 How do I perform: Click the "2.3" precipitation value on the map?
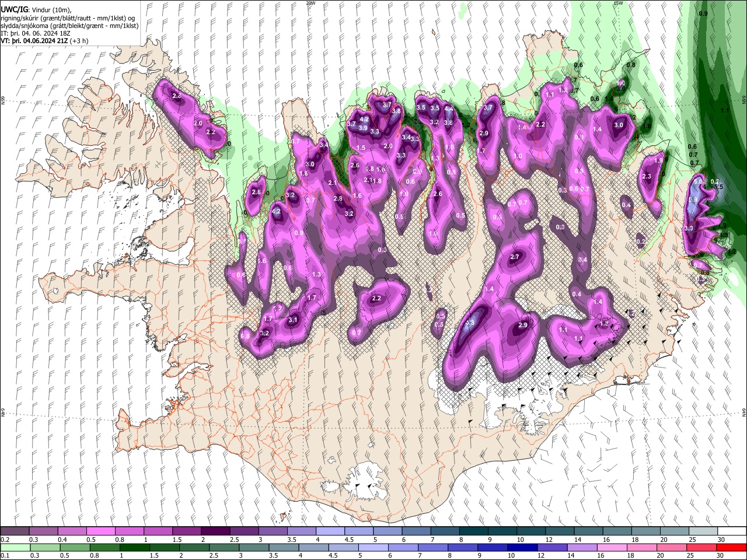pos(647,176)
